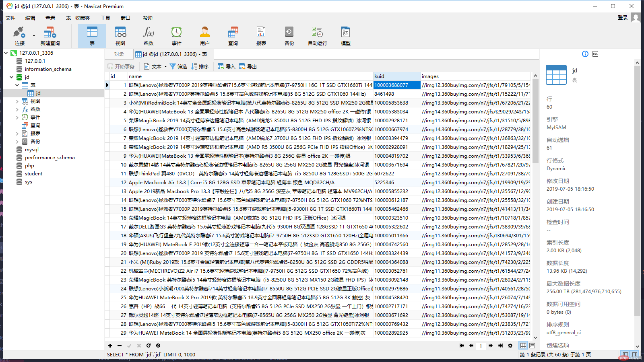The image size is (644, 362).
Task: Open the 收藏夹 menu
Action: pyautogui.click(x=83, y=18)
